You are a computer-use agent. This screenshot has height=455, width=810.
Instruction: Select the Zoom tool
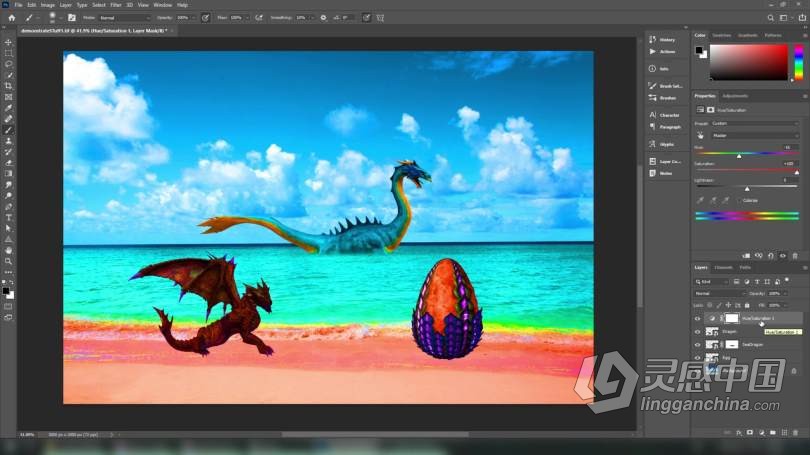click(8, 261)
